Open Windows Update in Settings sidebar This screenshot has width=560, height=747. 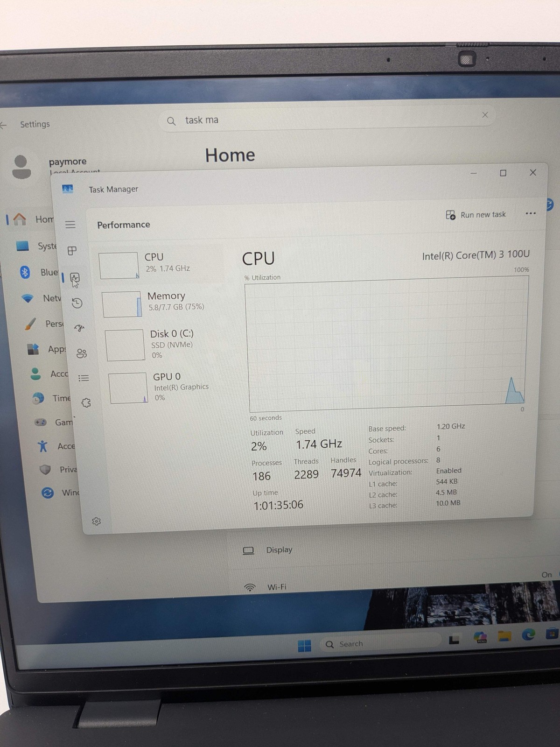(61, 493)
